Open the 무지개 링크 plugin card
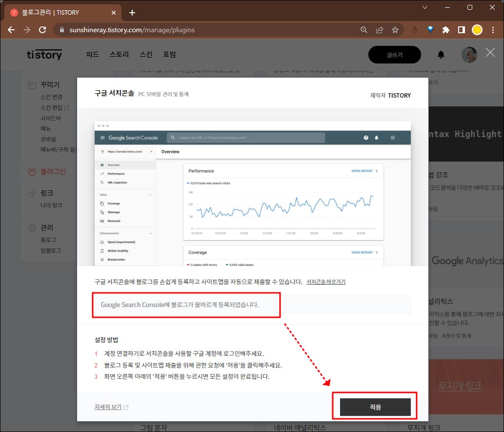The height and width of the screenshot is (432, 504). [x=466, y=386]
